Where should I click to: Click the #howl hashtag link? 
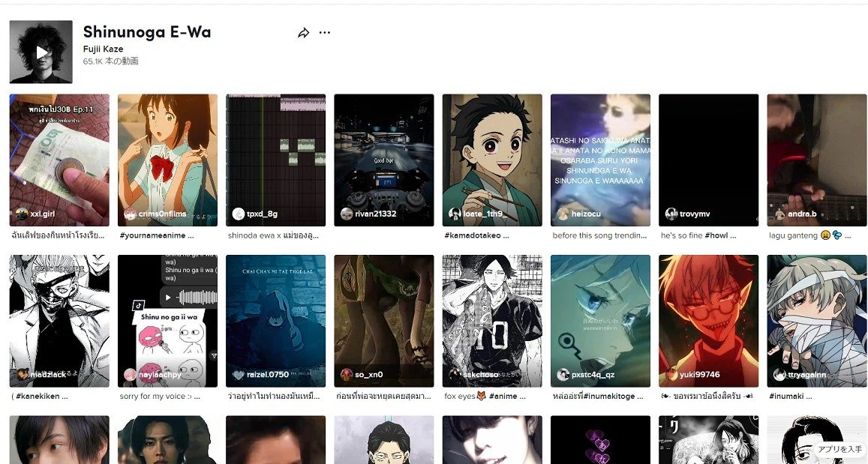click(716, 235)
